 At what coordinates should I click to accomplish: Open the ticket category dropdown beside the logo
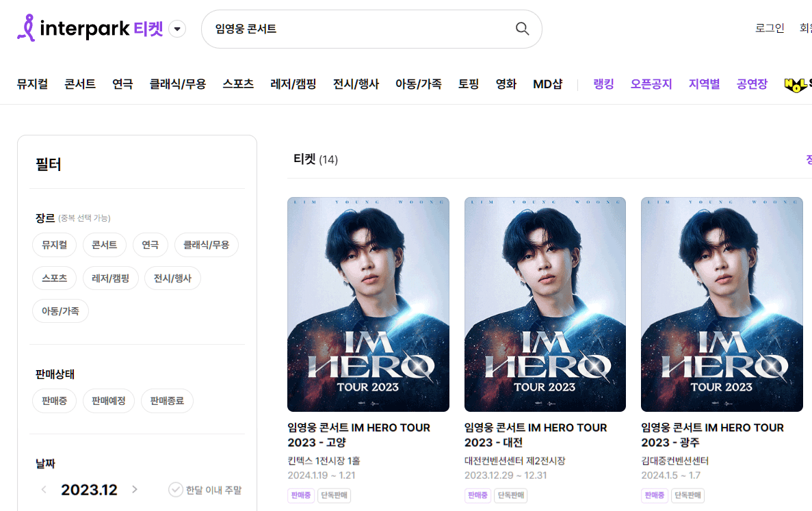point(176,29)
